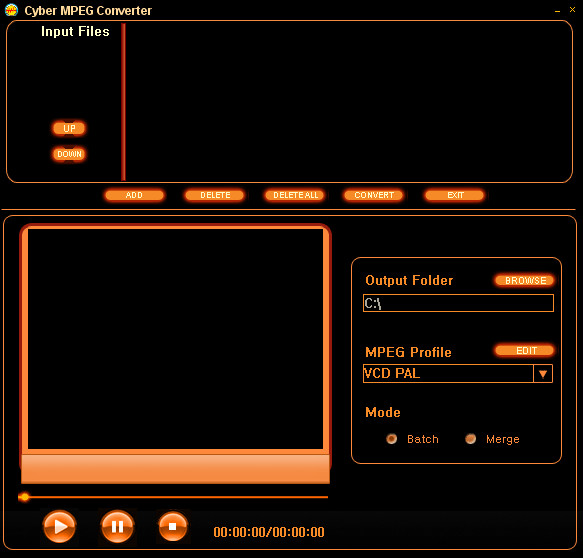Click the DELETE ALL button

coord(295,195)
